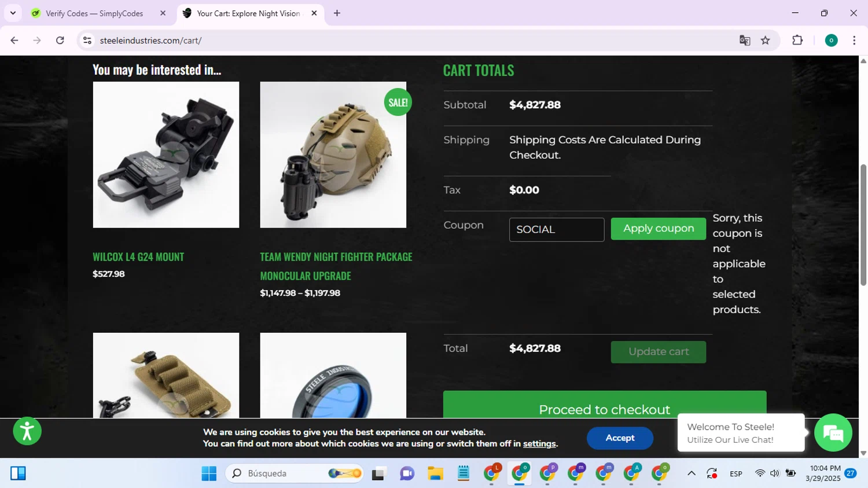Open the Google Translate page icon

point(745,41)
